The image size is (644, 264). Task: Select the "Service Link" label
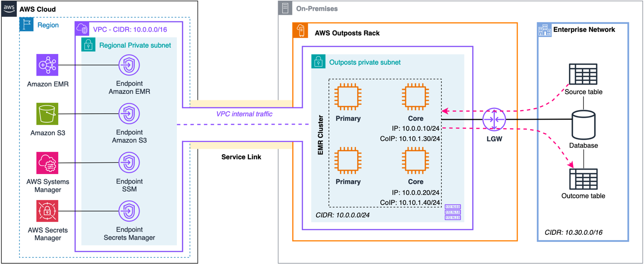pos(241,157)
